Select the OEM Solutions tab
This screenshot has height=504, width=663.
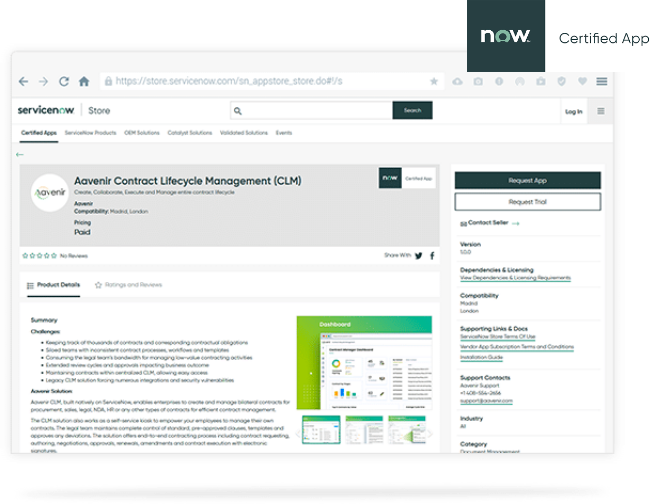coord(142,133)
